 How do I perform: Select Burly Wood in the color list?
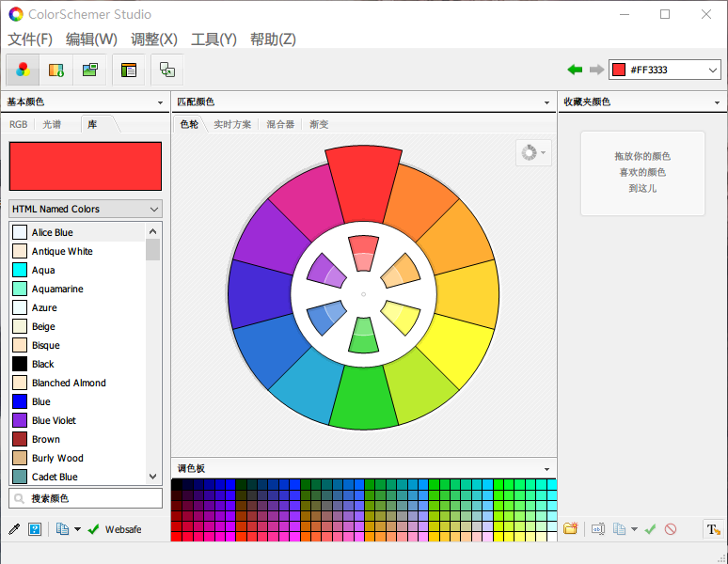click(x=77, y=458)
